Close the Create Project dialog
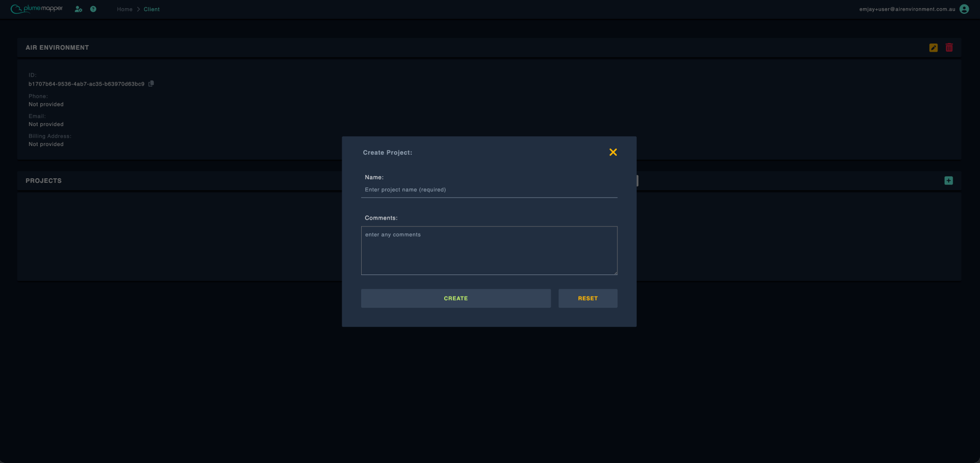This screenshot has width=980, height=463. (x=613, y=152)
